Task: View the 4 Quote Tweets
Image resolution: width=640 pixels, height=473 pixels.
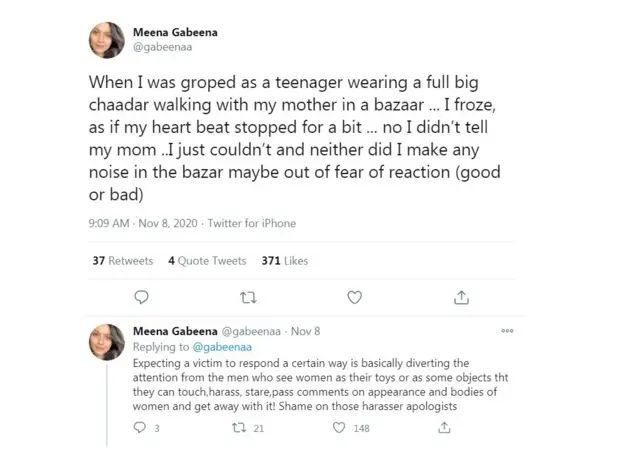Action: [x=207, y=260]
